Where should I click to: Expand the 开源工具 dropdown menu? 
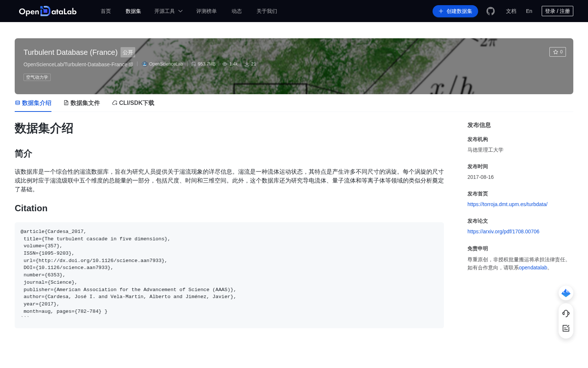(x=168, y=11)
